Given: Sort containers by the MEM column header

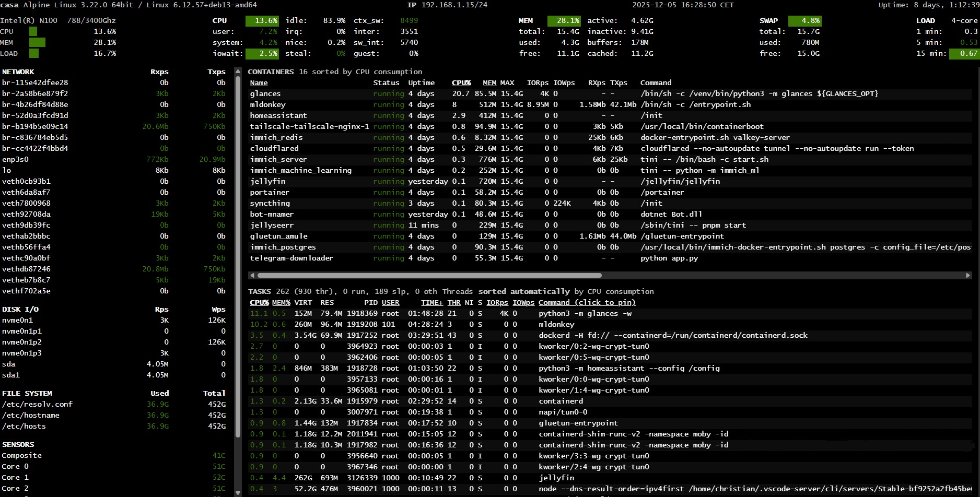Looking at the screenshot, I should click(x=489, y=83).
